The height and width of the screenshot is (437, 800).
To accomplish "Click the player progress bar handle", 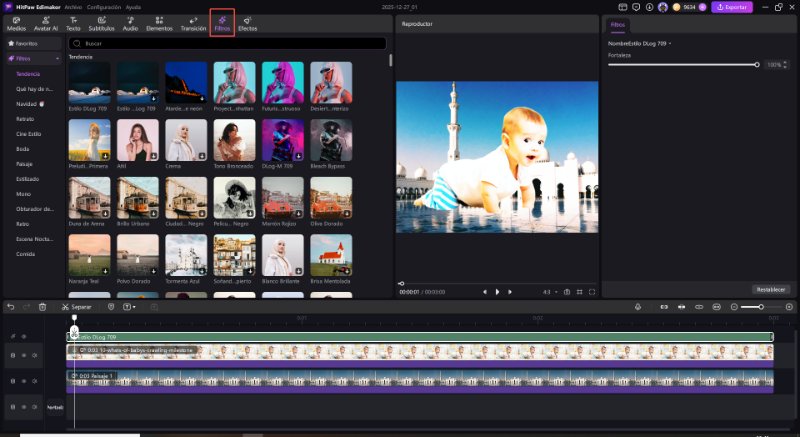I will pos(402,284).
